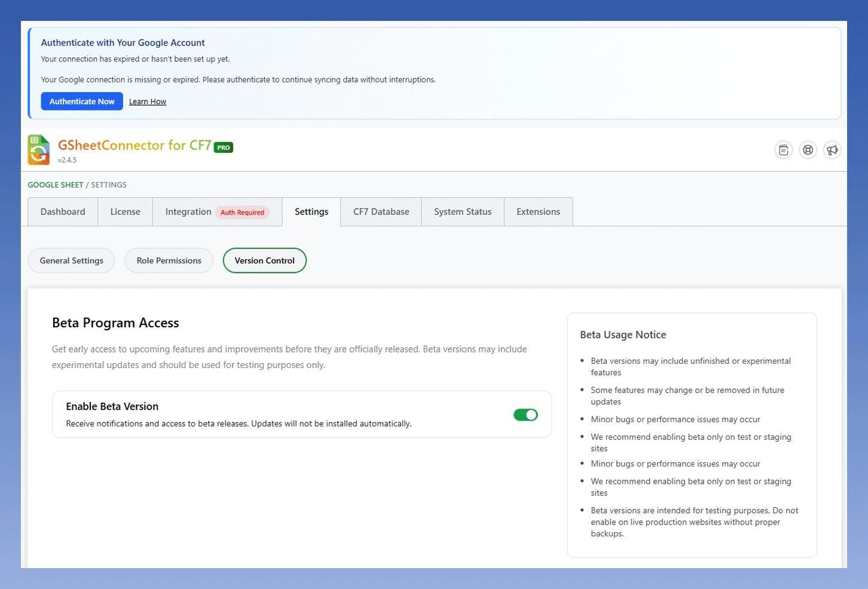868x589 pixels.
Task: Open the System Status tab
Action: [x=463, y=212]
